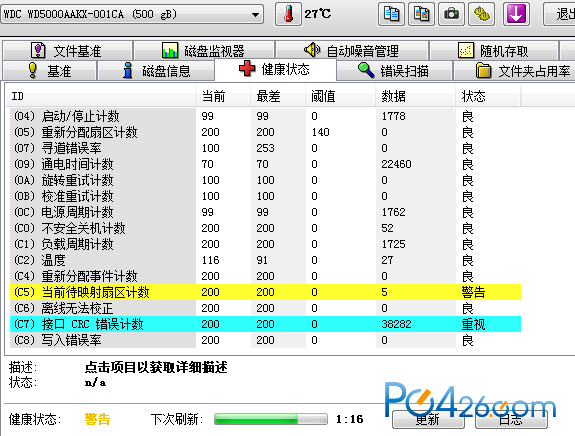
Task: Select the (C7) 接口 CRC 错误计数 row
Action: pos(265,324)
